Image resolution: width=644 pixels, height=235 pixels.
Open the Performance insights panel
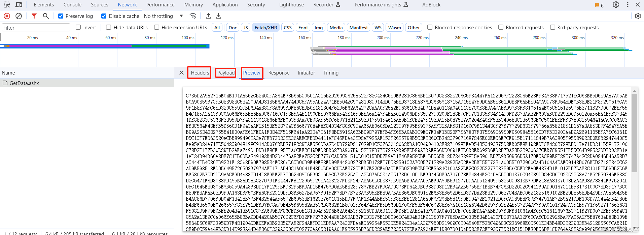(381, 5)
